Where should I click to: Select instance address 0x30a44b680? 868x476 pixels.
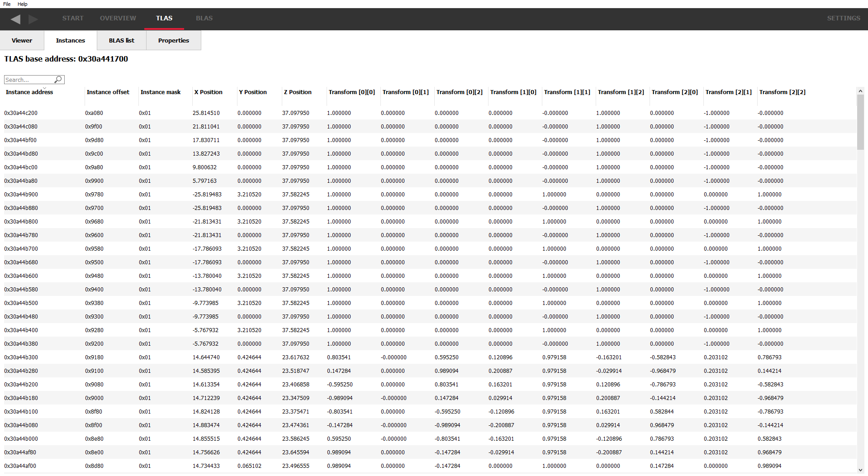21,262
